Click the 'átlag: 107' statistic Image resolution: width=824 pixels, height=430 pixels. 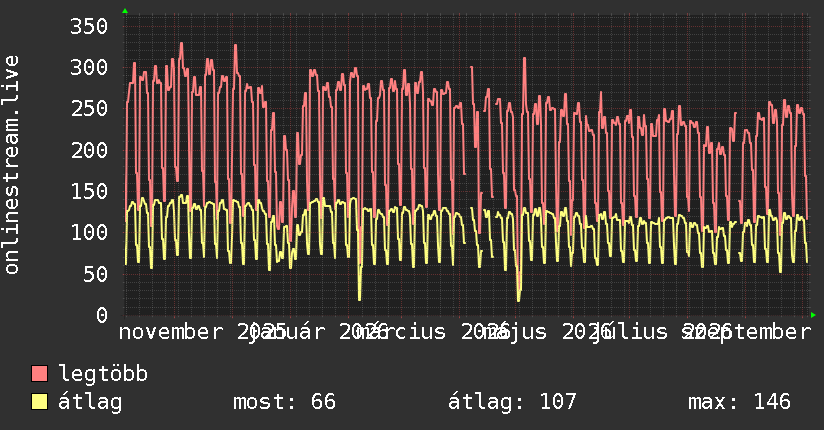click(512, 402)
